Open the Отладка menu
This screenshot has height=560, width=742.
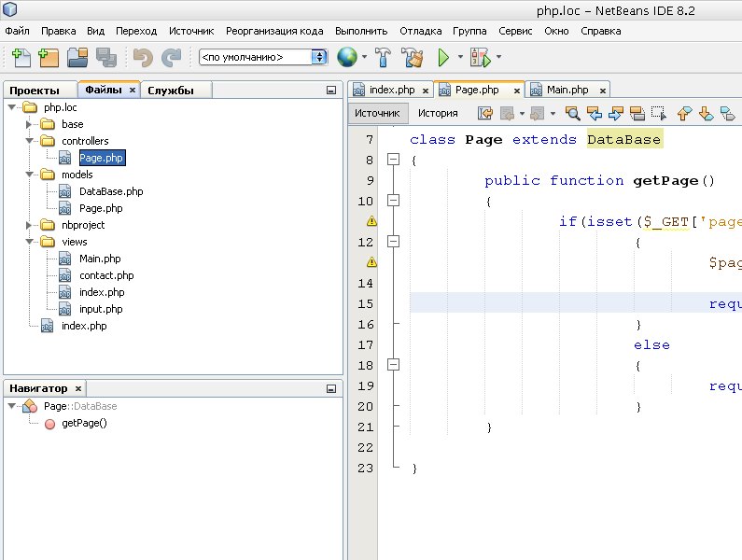(x=420, y=31)
